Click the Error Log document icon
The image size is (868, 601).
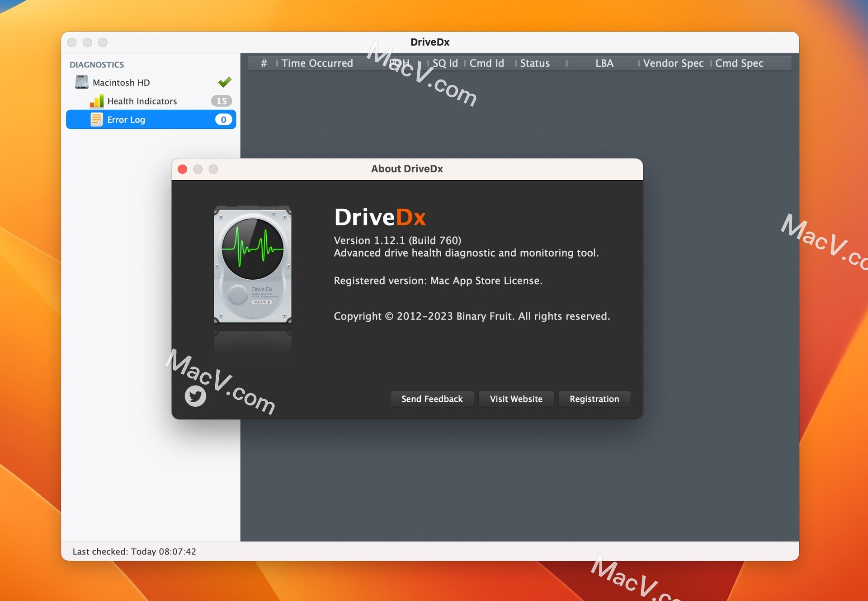coord(97,119)
